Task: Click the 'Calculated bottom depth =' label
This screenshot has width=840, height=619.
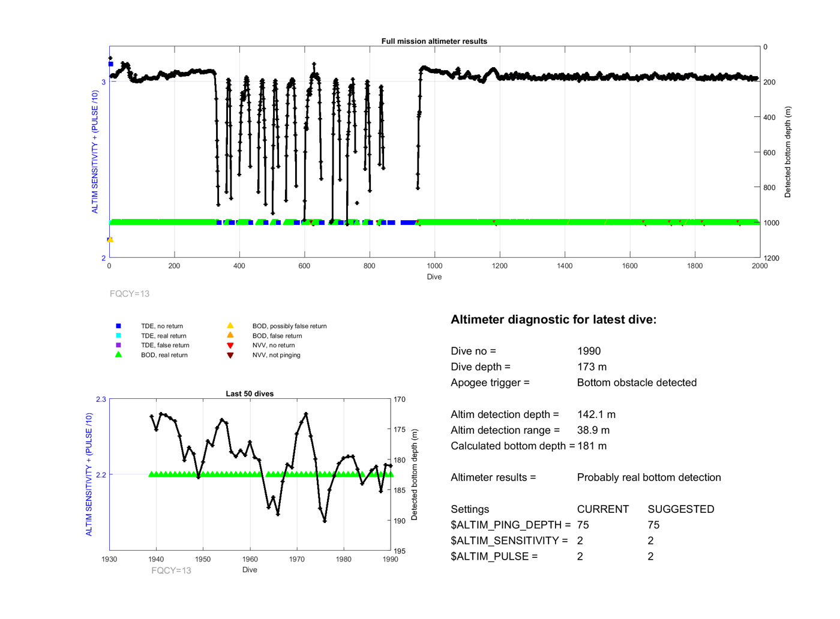Action: (x=512, y=446)
